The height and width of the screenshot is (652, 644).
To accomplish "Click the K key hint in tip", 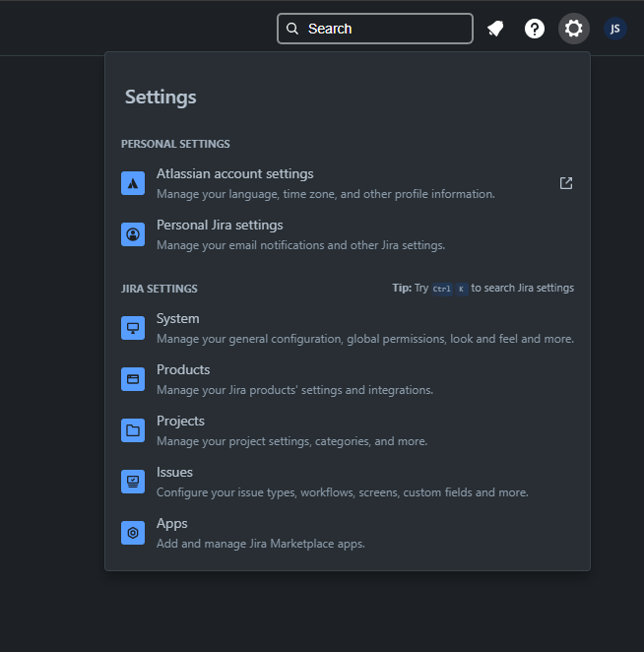I will [x=462, y=289].
